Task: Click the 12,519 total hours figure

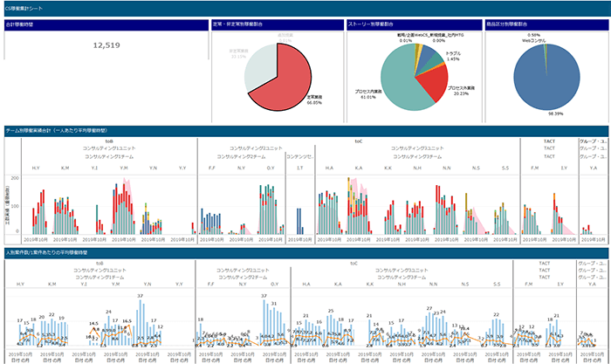Action: pos(106,45)
